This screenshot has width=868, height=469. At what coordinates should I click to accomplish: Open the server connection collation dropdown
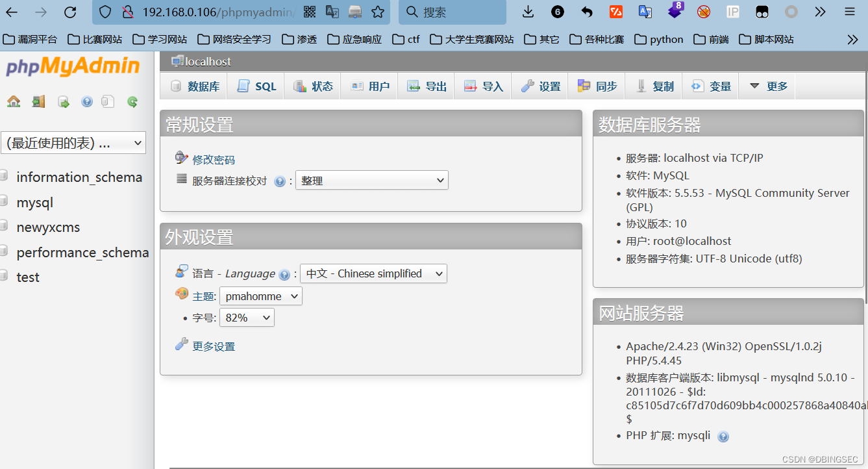point(372,180)
